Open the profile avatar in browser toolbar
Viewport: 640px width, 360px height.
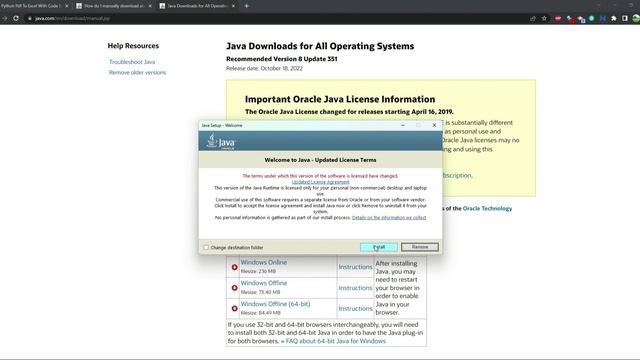tap(636, 18)
